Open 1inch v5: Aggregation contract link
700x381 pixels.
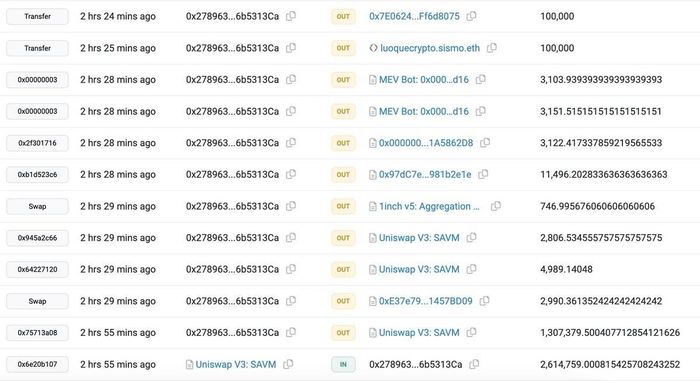click(429, 206)
